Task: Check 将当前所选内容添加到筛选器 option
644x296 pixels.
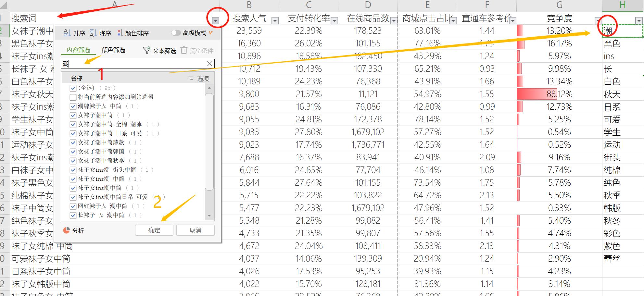Action: (x=73, y=97)
